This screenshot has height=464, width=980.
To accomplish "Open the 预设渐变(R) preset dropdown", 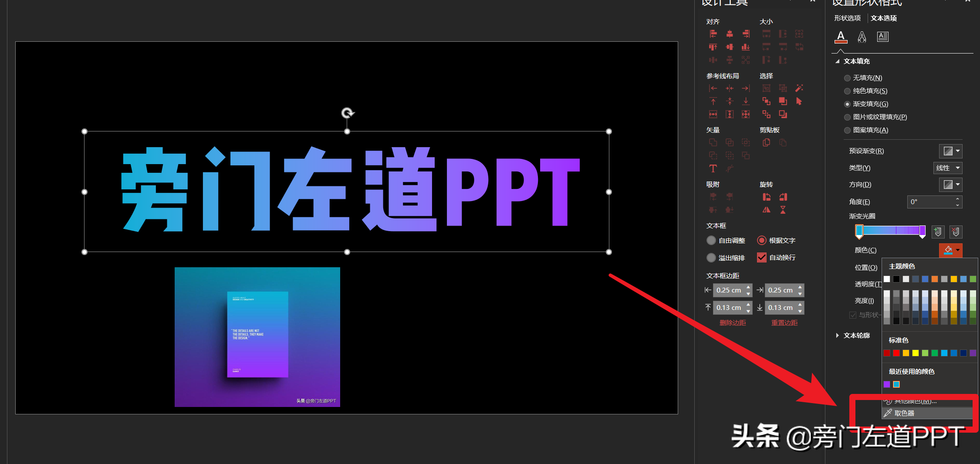I will pos(950,151).
